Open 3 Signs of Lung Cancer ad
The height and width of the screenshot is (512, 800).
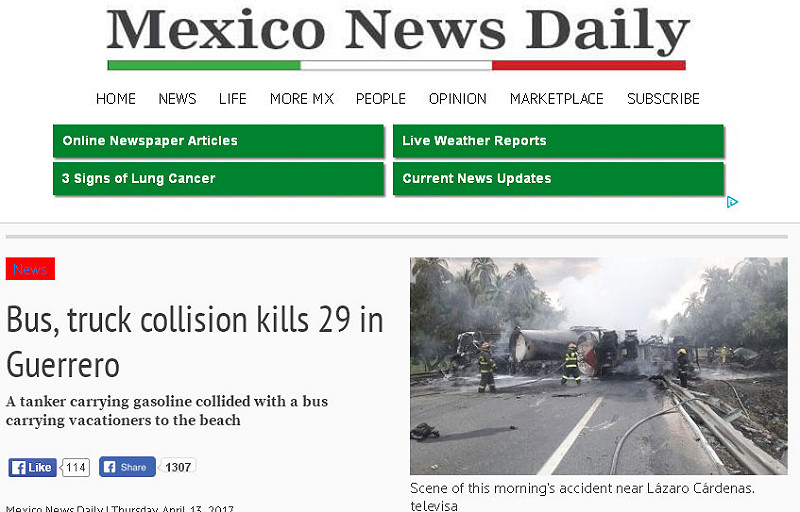pos(218,178)
